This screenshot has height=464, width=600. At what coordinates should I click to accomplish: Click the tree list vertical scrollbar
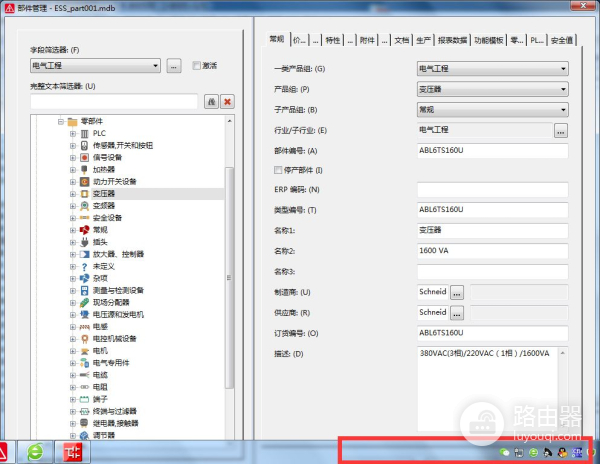229,278
